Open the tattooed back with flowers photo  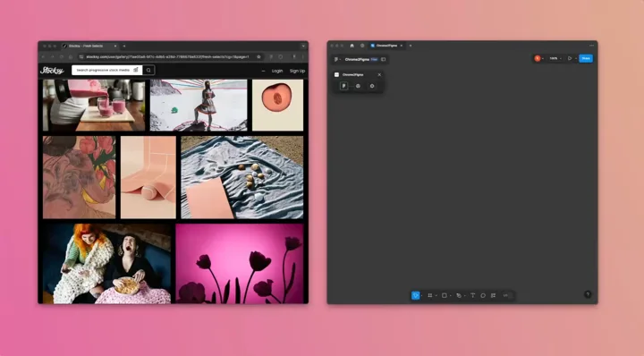click(x=80, y=177)
